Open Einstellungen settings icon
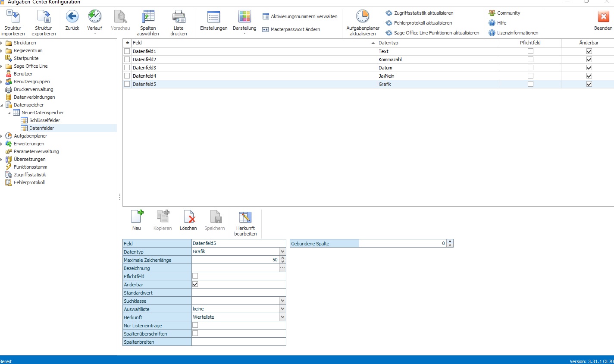Image resolution: width=614 pixels, height=364 pixels. [x=214, y=16]
